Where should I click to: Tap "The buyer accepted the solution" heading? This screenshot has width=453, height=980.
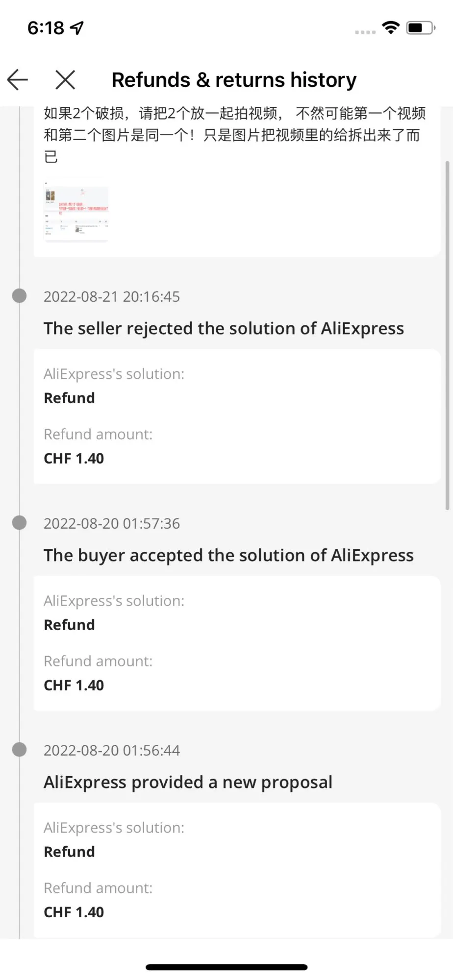pos(228,555)
